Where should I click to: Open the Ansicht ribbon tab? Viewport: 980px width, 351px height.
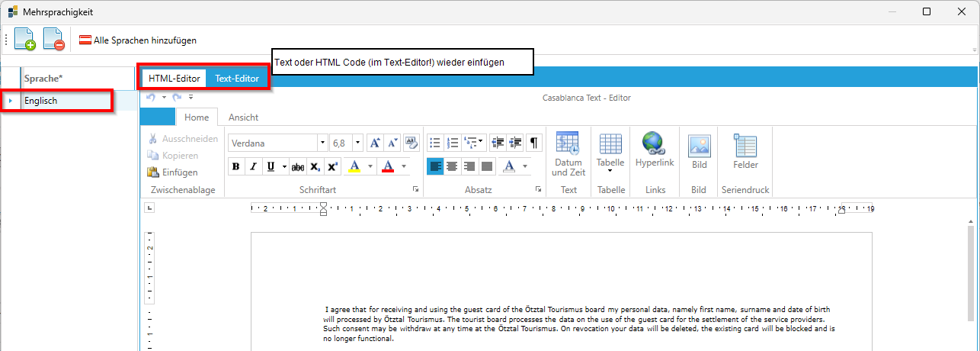click(243, 117)
